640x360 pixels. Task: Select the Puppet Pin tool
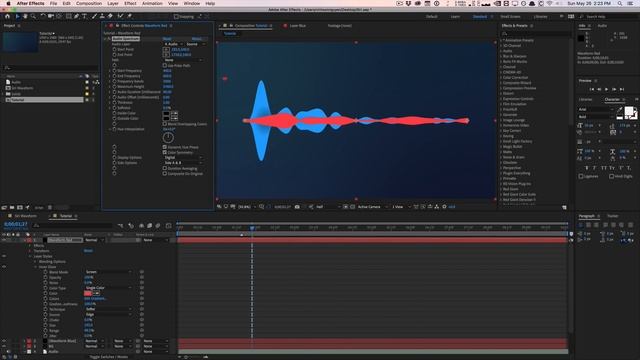(x=129, y=16)
